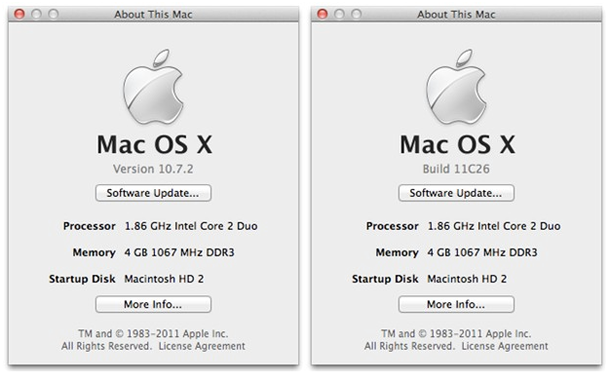
Task: Click 'Processor' label in Version 10.7.2 window
Action: pyautogui.click(x=89, y=226)
